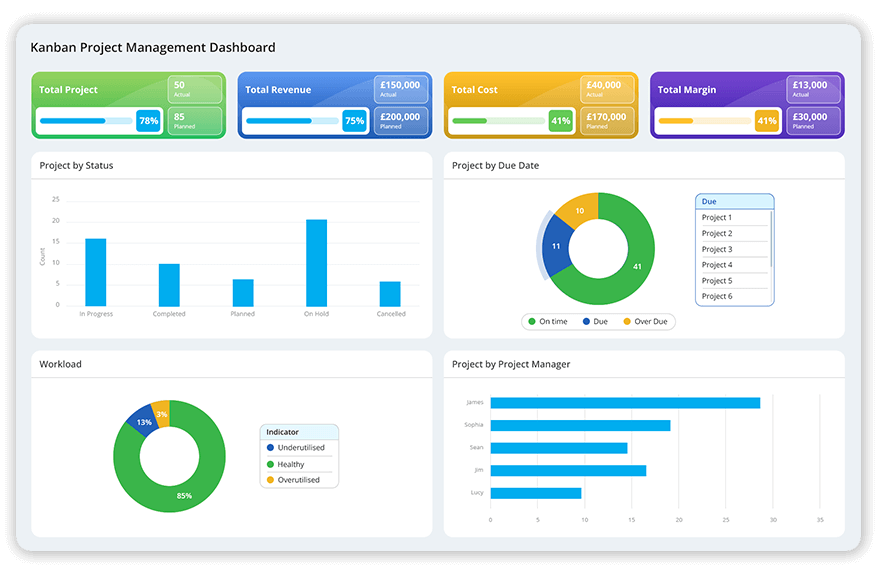Click the £150,000 Actual revenue box
The height and width of the screenshot is (575, 878).
[x=400, y=89]
